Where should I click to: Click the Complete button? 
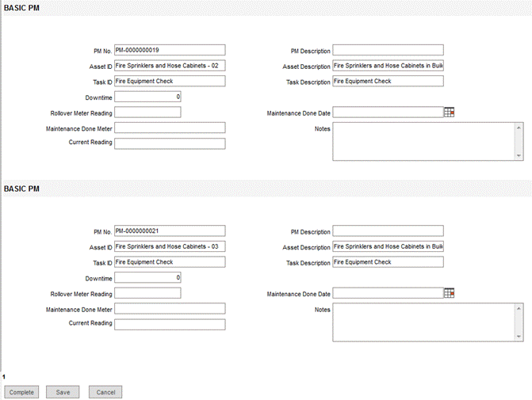click(x=21, y=392)
